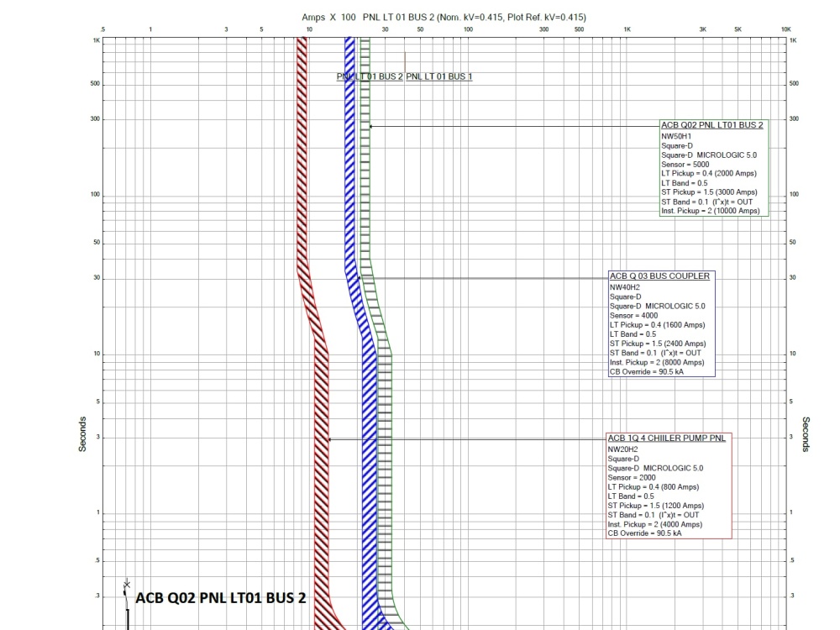Click 'Sensor = 4000' in the blue box
This screenshot has height=630, width=840.
[633, 316]
